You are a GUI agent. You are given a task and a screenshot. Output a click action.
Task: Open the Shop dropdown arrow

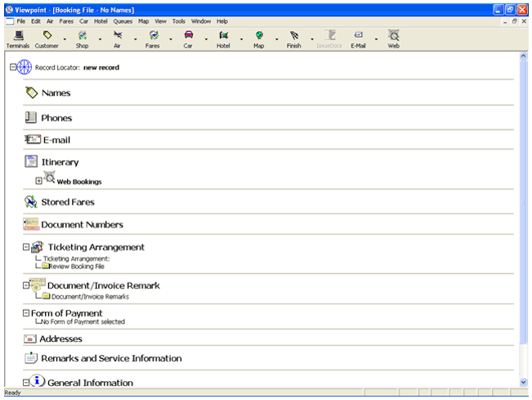click(100, 38)
